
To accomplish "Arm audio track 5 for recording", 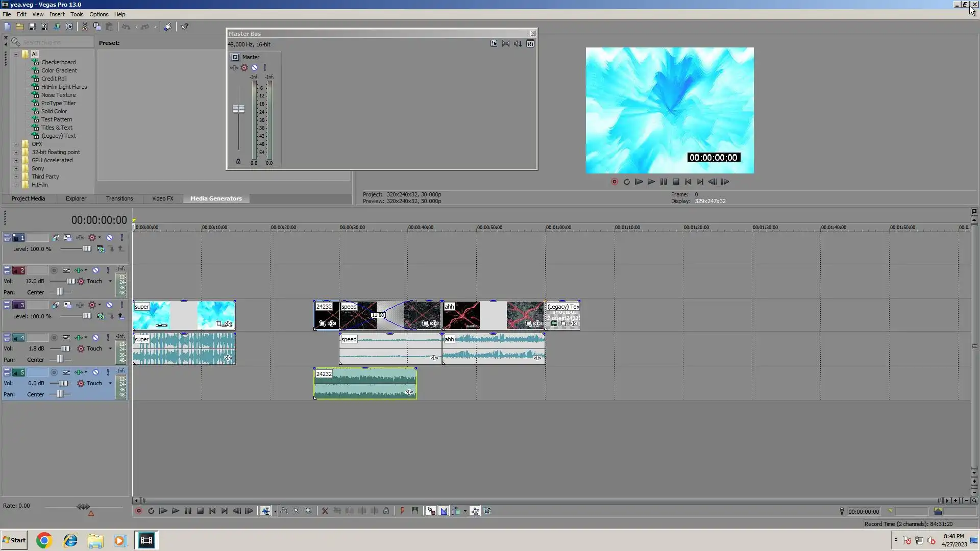I will (x=54, y=372).
